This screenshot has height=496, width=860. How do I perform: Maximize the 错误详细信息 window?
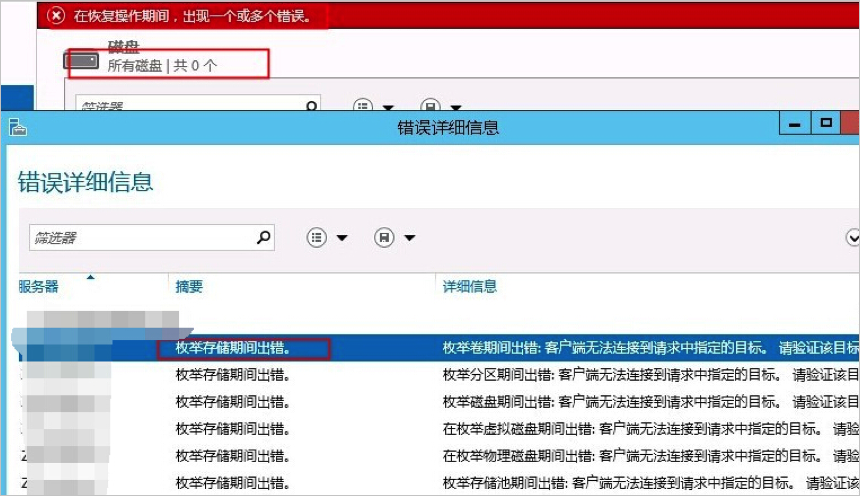(826, 123)
